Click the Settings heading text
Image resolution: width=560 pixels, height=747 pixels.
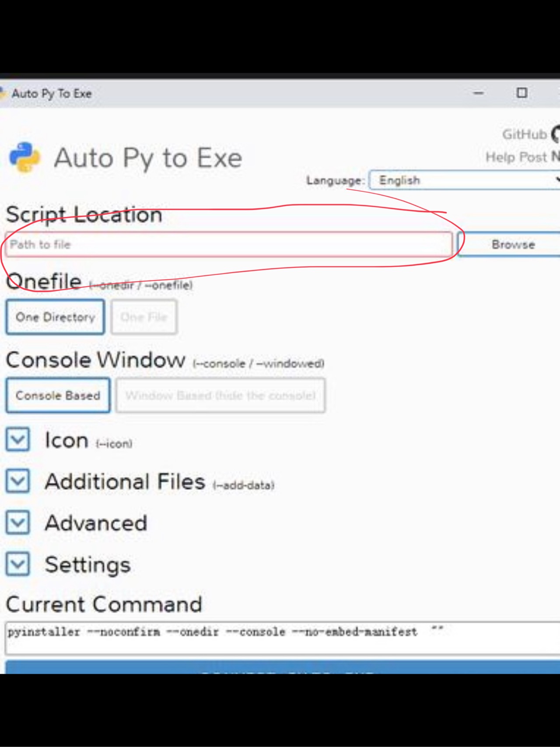pyautogui.click(x=88, y=565)
